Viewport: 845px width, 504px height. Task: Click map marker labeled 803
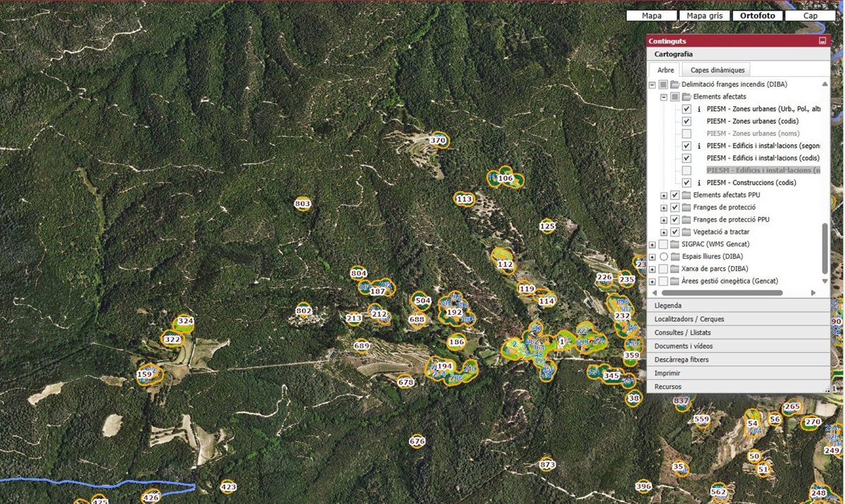coord(303,204)
